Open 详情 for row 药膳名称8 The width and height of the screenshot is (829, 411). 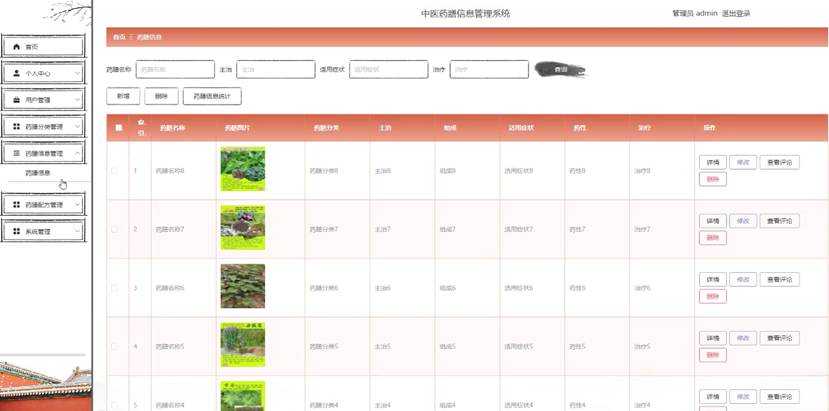point(713,162)
